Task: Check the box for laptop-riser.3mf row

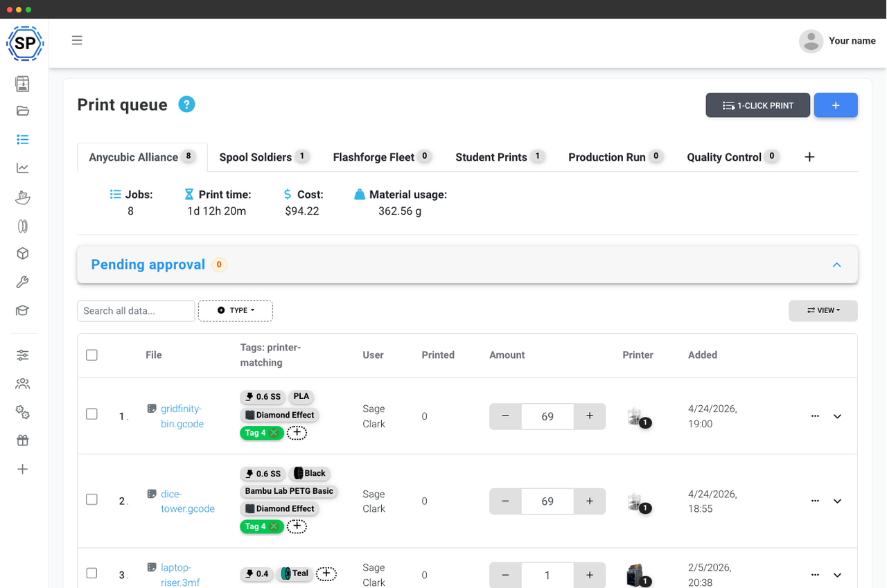Action: point(91,573)
